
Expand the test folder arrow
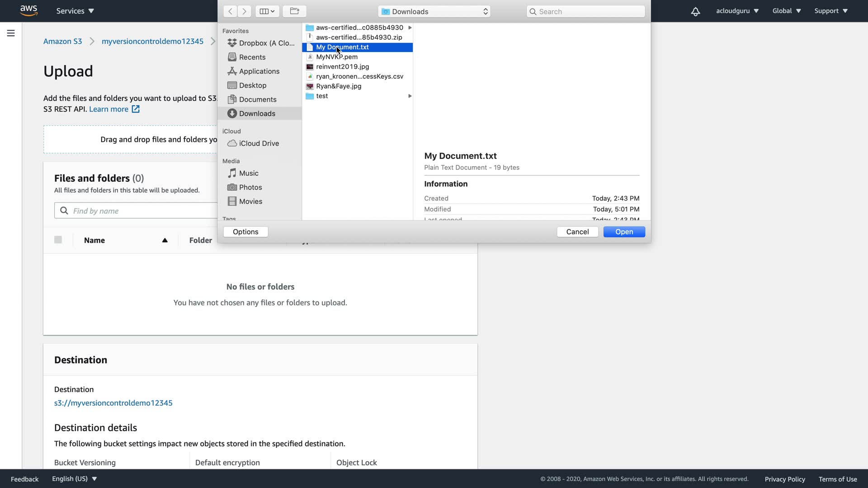point(410,96)
